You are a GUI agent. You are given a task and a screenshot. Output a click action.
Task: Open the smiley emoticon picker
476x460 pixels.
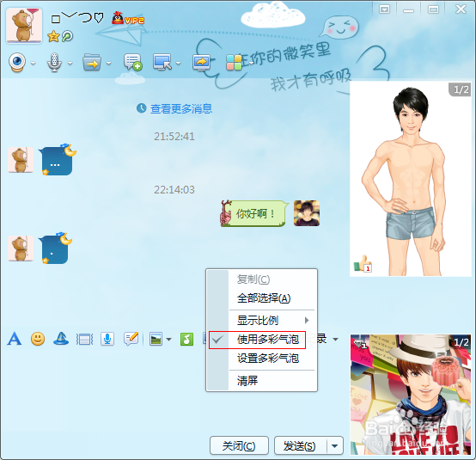38,339
